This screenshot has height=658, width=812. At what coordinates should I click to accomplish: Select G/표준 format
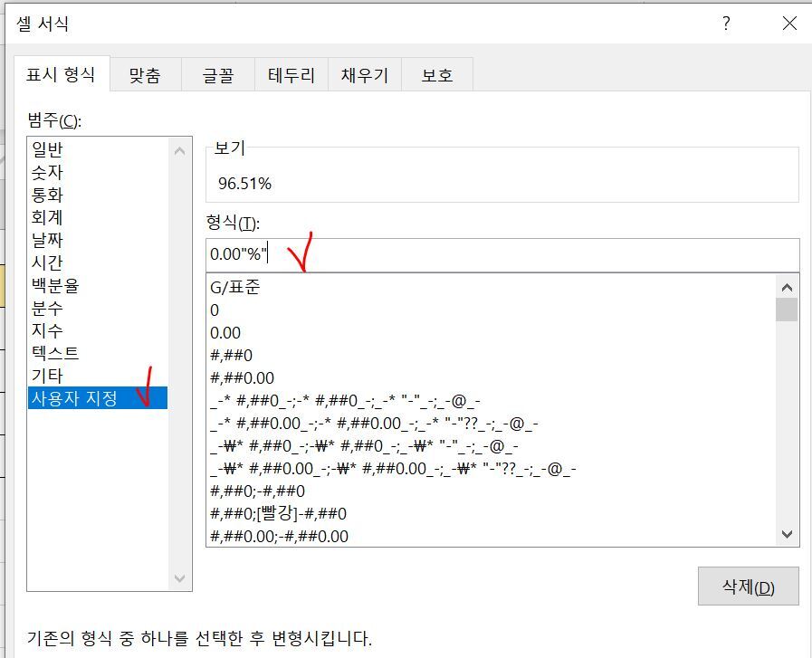click(x=491, y=287)
